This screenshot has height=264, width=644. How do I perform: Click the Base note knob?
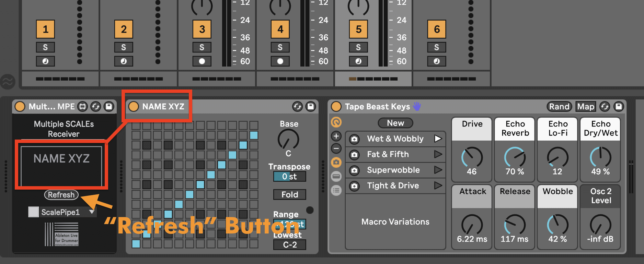[288, 140]
